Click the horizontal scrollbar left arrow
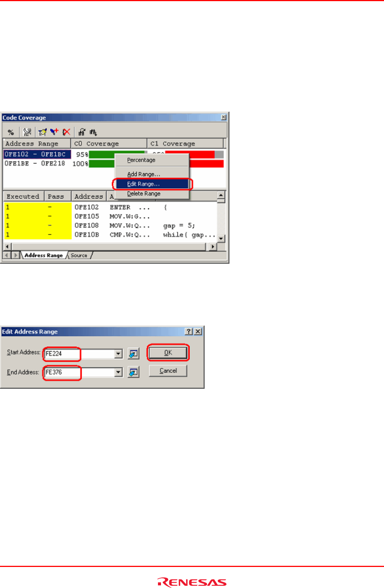384x588 pixels. coord(7,247)
